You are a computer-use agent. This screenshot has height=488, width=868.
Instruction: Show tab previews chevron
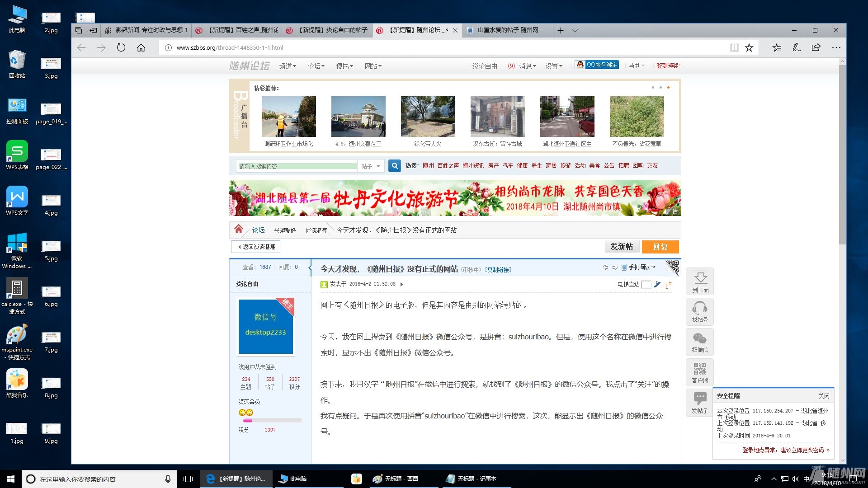tap(575, 30)
